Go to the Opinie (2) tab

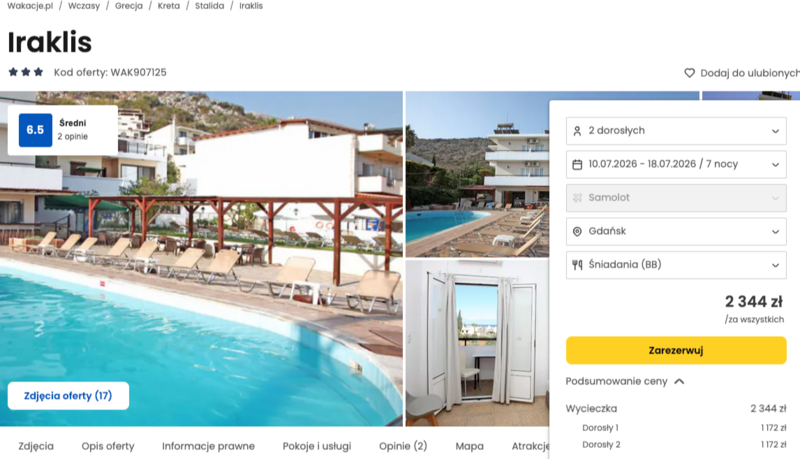pos(403,446)
